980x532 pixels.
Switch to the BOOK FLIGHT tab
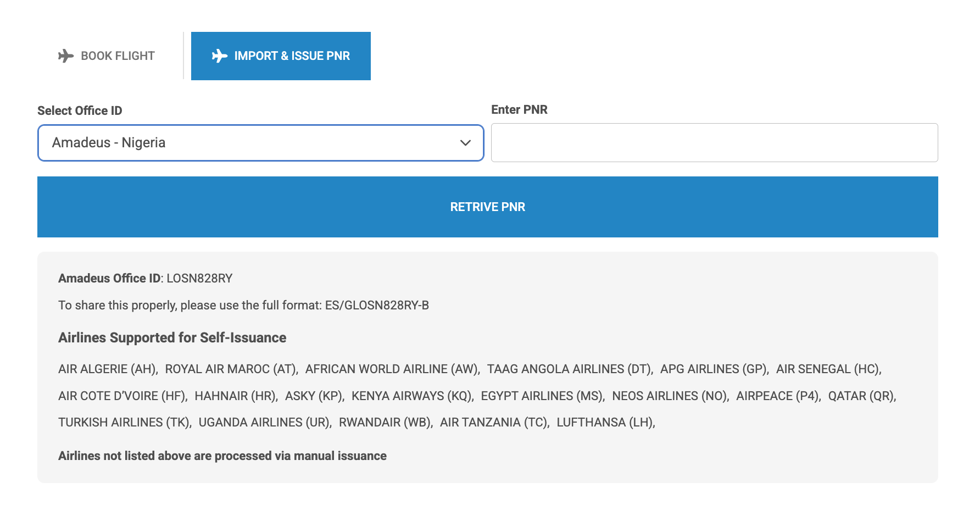[x=107, y=56]
